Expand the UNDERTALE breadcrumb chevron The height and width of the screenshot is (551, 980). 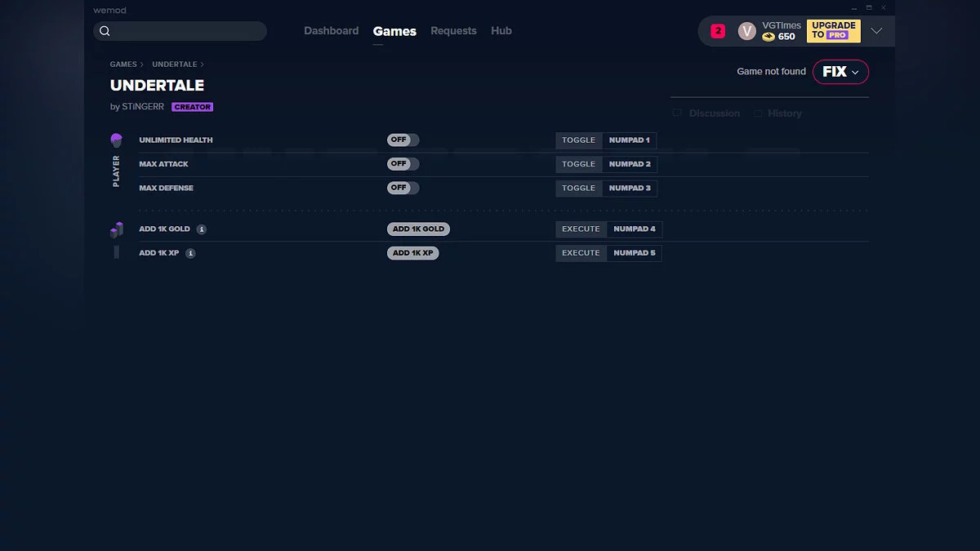click(203, 64)
